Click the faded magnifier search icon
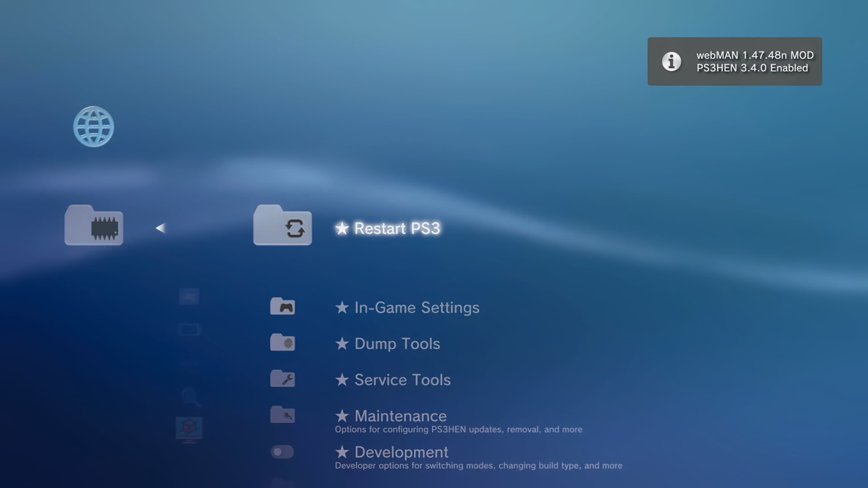The width and height of the screenshot is (868, 488). coord(190,397)
